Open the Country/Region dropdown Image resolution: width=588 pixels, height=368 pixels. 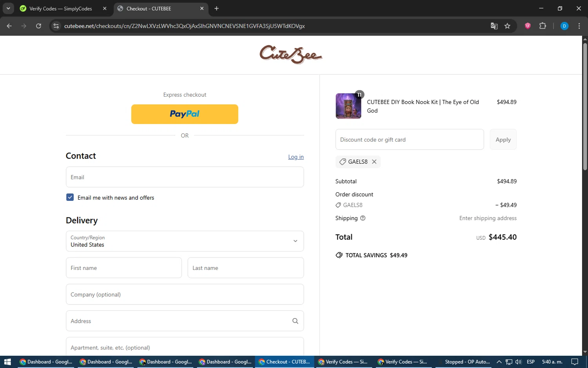pos(185,241)
